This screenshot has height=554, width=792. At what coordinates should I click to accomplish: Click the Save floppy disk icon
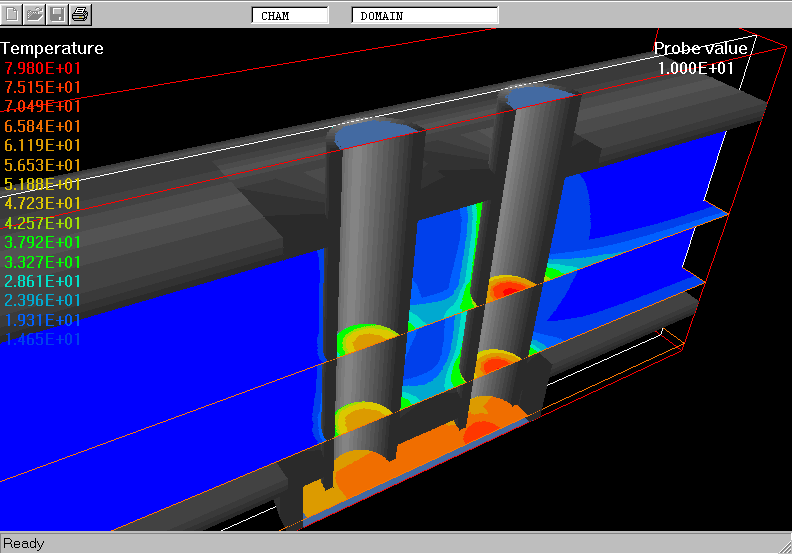[57, 14]
